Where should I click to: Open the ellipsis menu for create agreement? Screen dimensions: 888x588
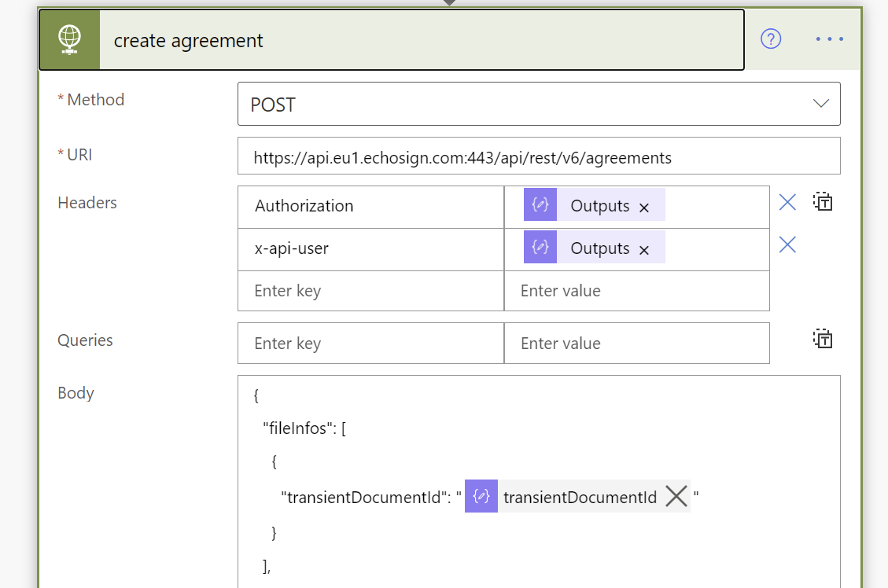829,39
